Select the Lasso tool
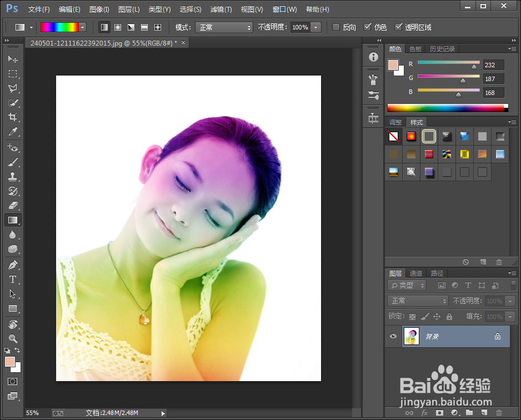Screen dimensions: 521x420 (x=12, y=88)
